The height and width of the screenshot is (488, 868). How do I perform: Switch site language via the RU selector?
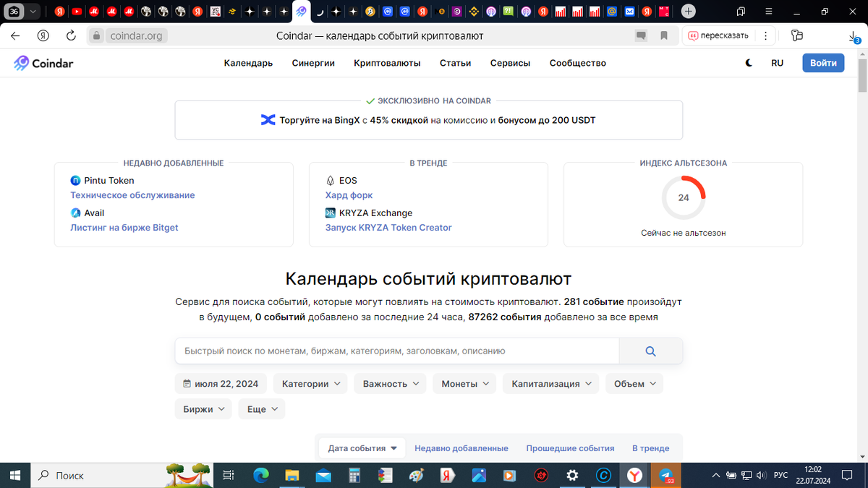[x=777, y=64]
